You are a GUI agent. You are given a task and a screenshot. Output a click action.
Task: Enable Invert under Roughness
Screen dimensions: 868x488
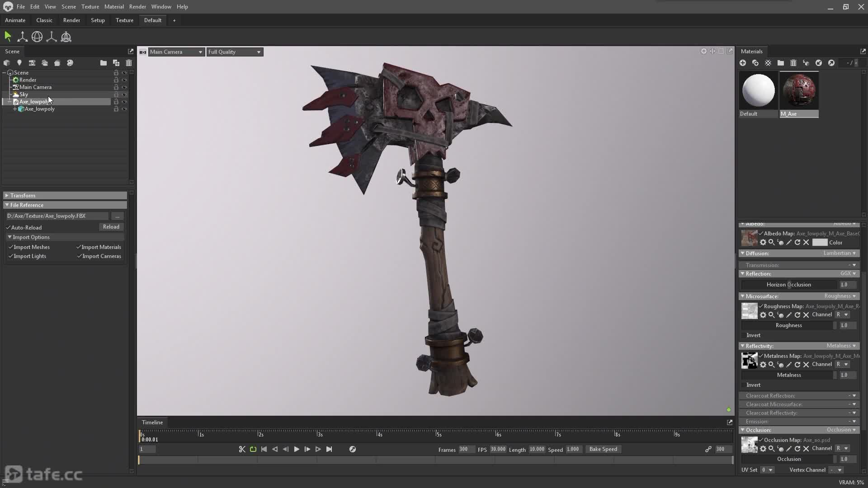[744, 335]
